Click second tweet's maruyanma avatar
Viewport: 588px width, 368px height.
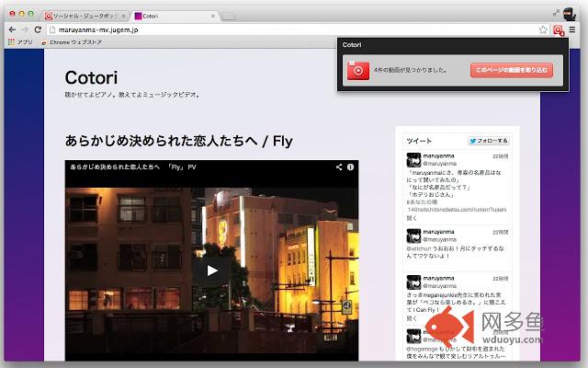[x=413, y=236]
